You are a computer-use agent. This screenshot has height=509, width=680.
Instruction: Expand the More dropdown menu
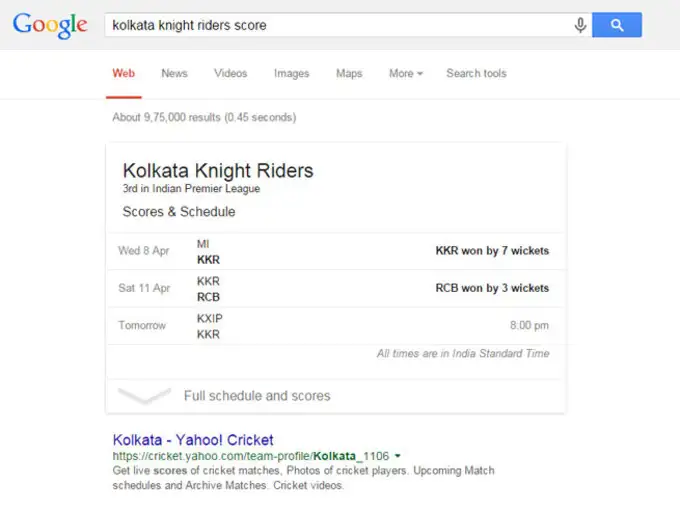point(405,73)
